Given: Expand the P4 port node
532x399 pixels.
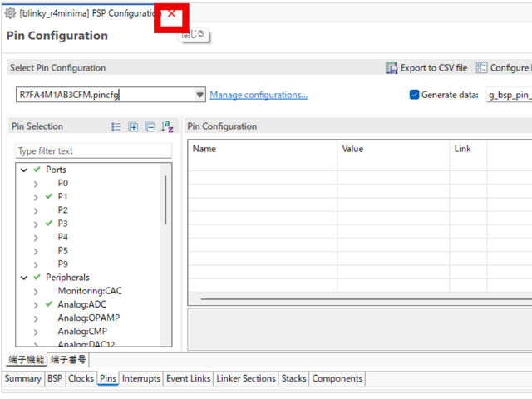Looking at the screenshot, I should click(36, 238).
